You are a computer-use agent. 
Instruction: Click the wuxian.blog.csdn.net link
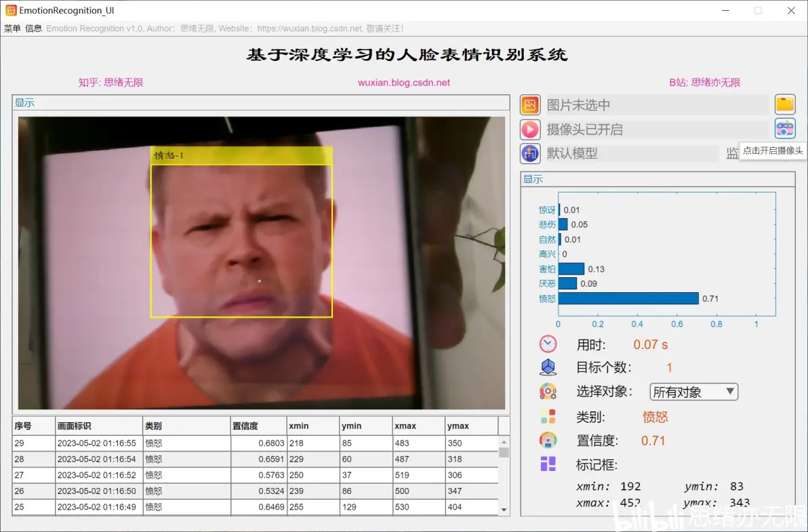[404, 83]
